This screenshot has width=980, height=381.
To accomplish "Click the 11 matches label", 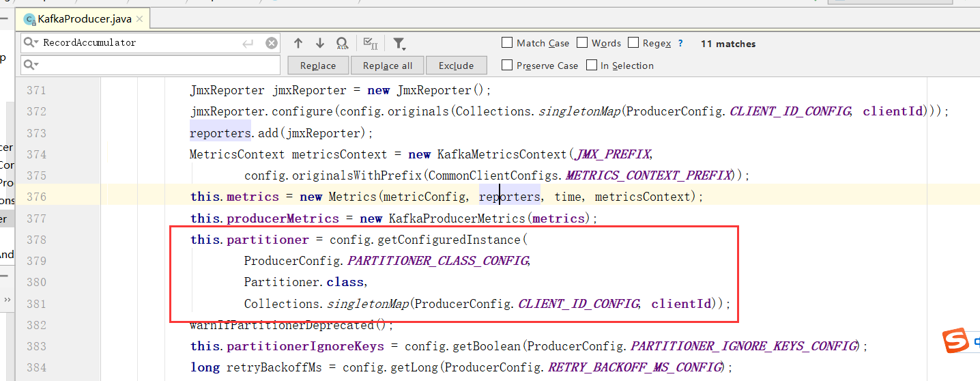I will point(728,44).
